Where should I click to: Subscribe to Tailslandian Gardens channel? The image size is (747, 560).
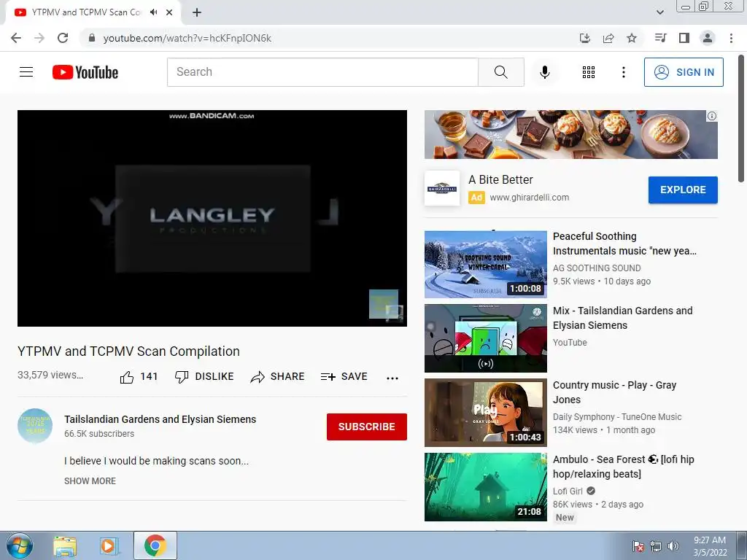click(x=366, y=427)
